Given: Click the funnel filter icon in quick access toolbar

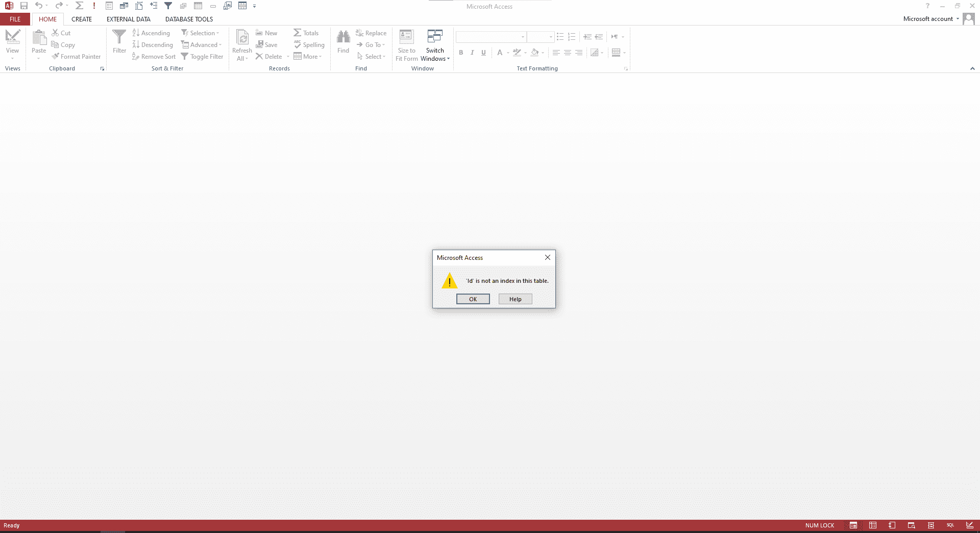Looking at the screenshot, I should tap(168, 6).
